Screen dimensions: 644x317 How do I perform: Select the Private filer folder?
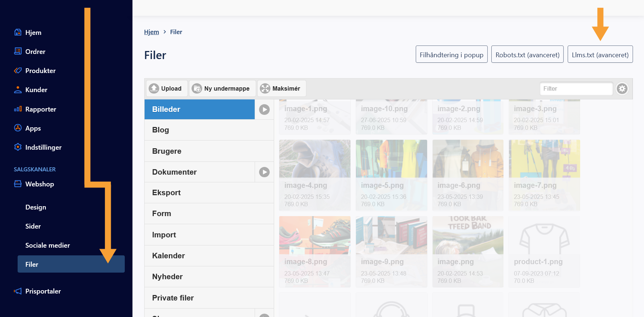tap(209, 298)
